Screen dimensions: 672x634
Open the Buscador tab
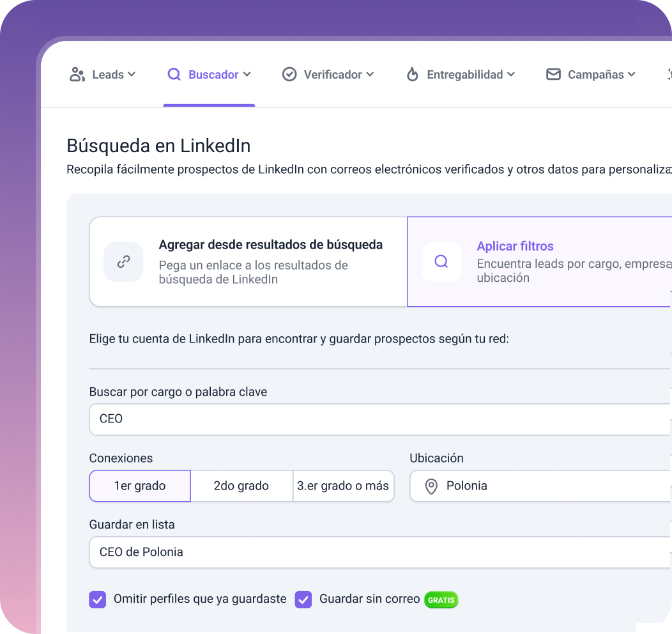click(x=209, y=75)
